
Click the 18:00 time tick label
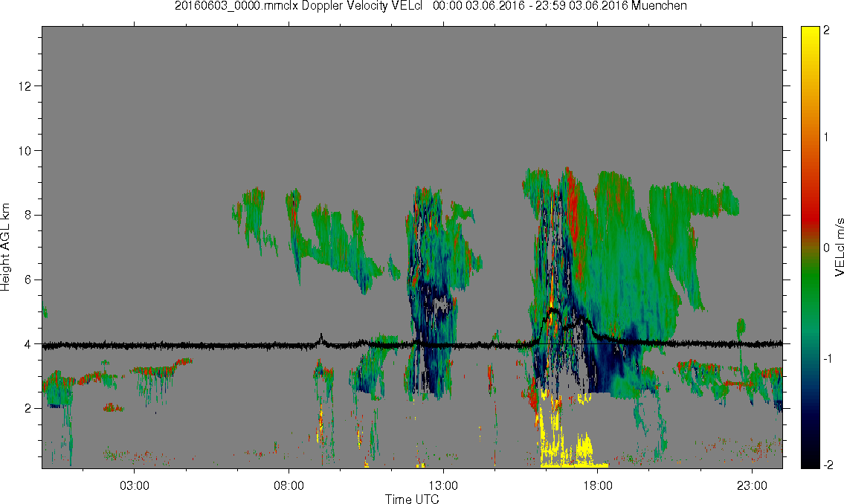(597, 485)
